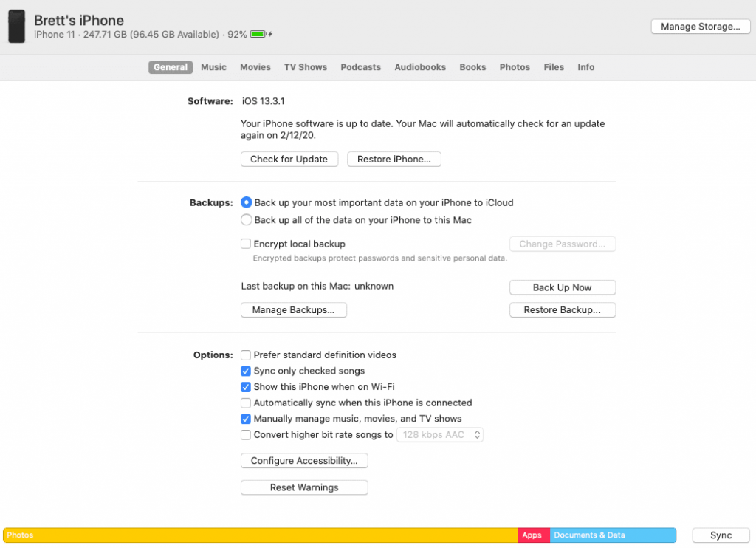The image size is (756, 548).
Task: Open the Music tab
Action: tap(213, 67)
